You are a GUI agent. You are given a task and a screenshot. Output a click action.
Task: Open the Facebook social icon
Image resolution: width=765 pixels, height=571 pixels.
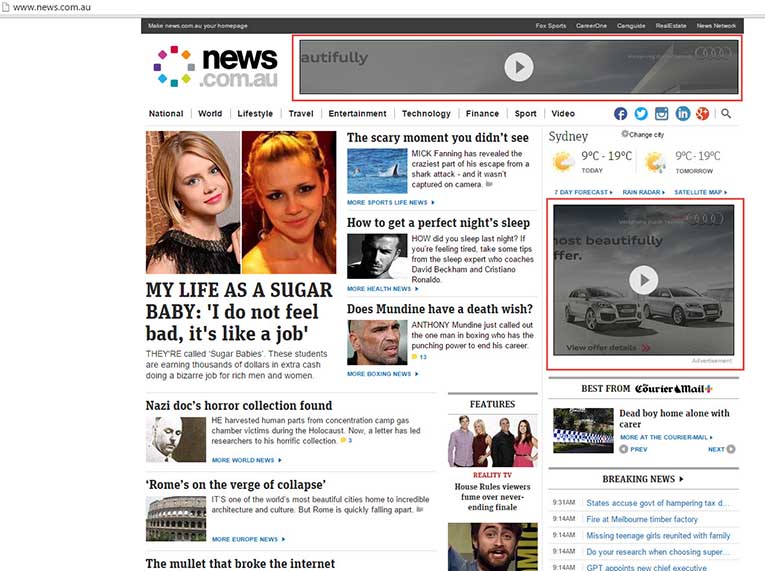tap(620, 114)
